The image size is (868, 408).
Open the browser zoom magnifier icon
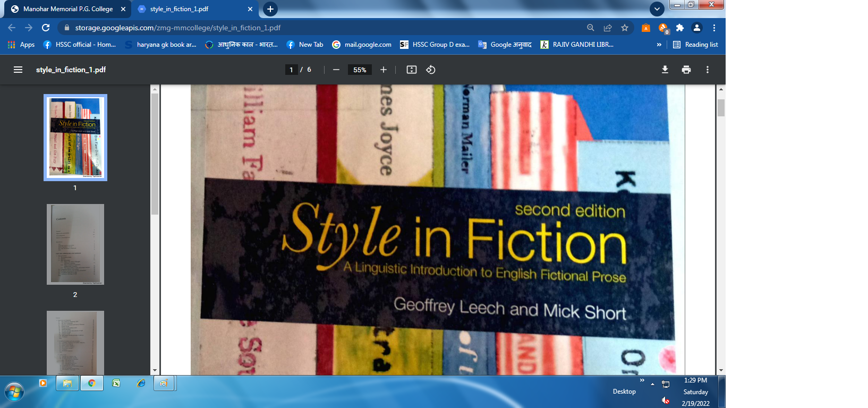coord(591,28)
